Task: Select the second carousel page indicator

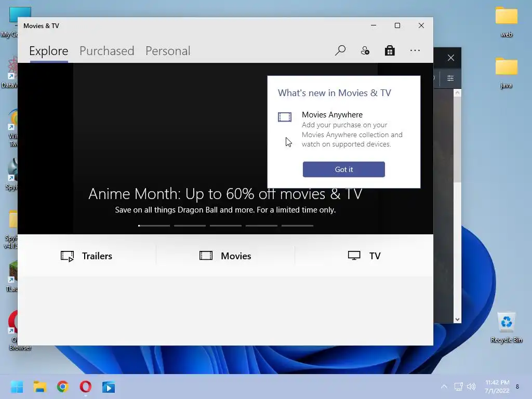Action: [190, 225]
